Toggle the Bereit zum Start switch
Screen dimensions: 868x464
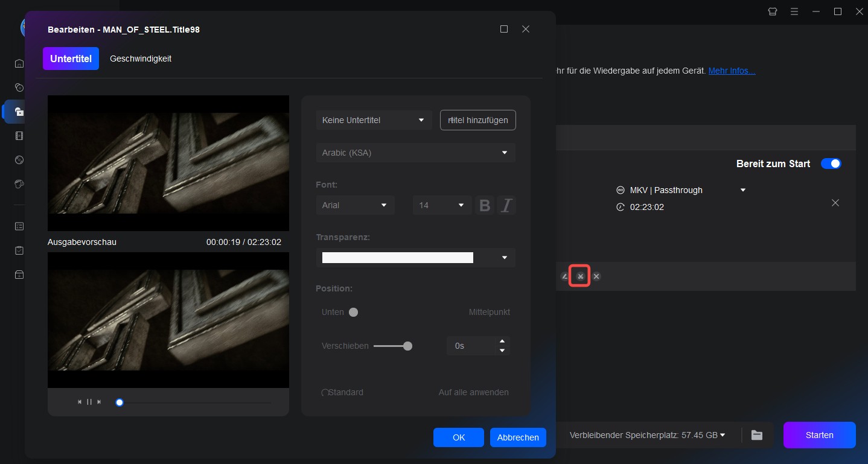pyautogui.click(x=831, y=164)
